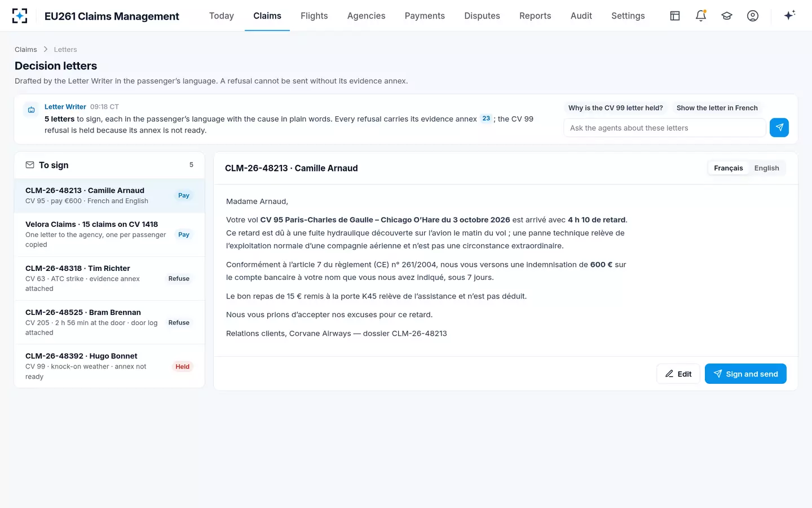This screenshot has height=508, width=812.
Task: Click the app logo icon
Action: 20,16
